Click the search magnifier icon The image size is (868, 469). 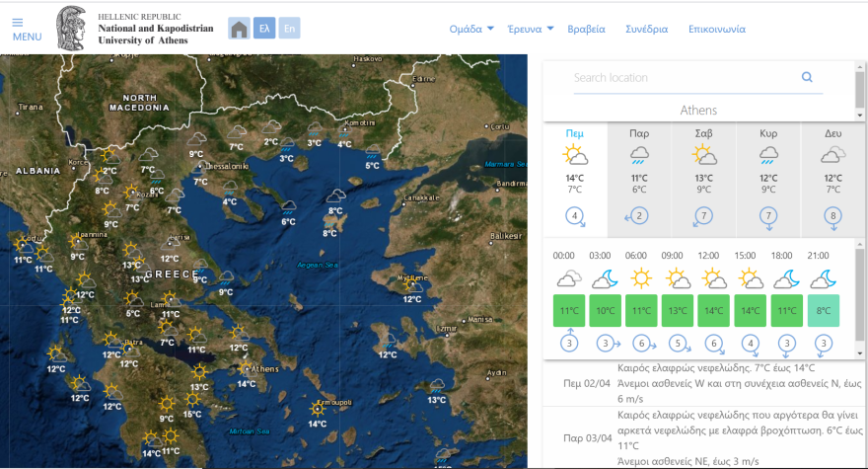(807, 77)
